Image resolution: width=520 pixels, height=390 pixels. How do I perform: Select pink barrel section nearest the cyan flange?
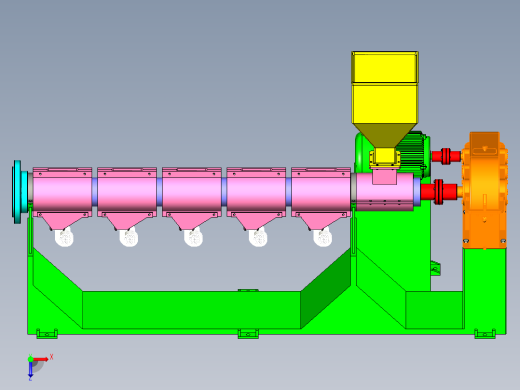(62, 193)
